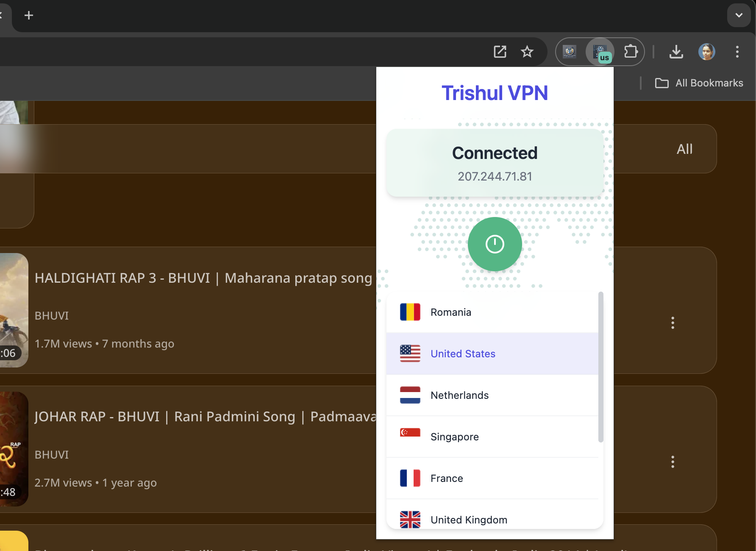Toggle the Trishul VPN power button
The height and width of the screenshot is (551, 756).
(495, 244)
